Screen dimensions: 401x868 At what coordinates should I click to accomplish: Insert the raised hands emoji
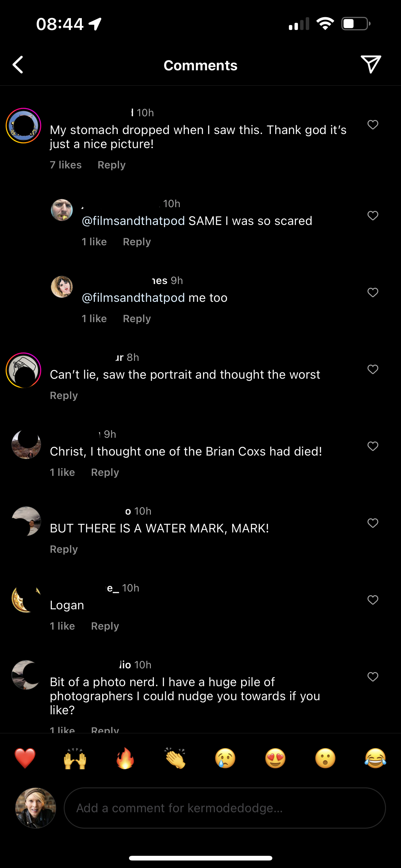coord(75,758)
